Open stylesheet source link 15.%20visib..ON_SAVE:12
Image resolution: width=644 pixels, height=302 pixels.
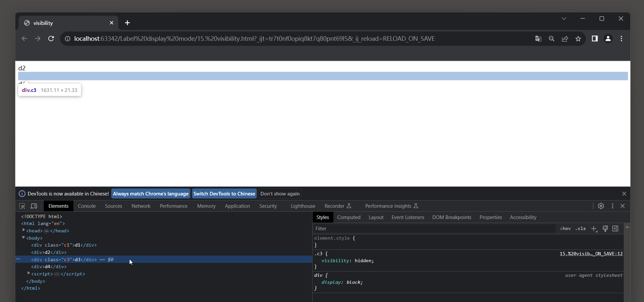coord(591,254)
